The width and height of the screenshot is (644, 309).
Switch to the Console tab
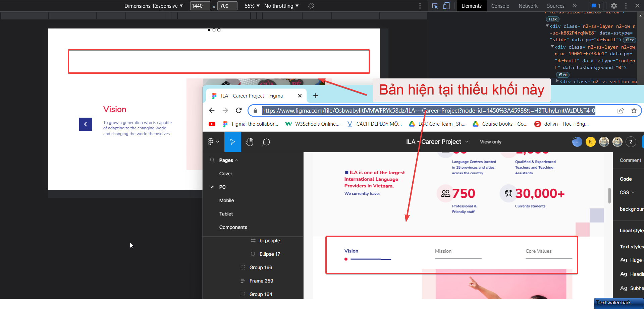click(500, 6)
